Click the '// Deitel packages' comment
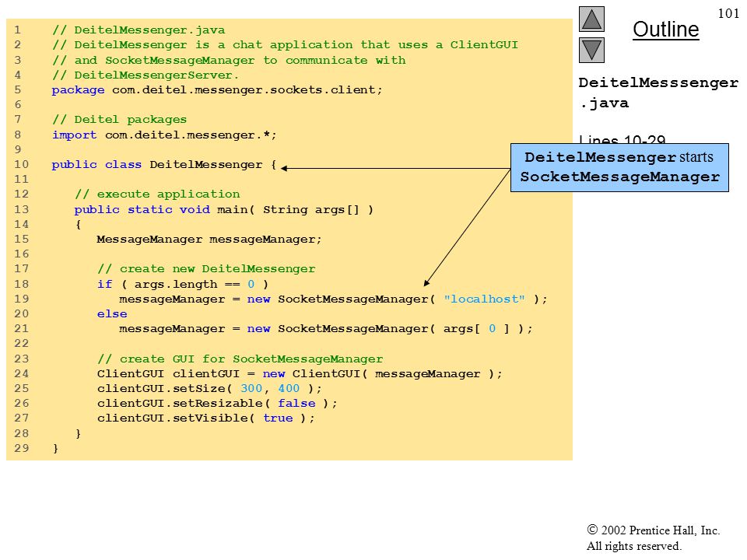 [119, 120]
